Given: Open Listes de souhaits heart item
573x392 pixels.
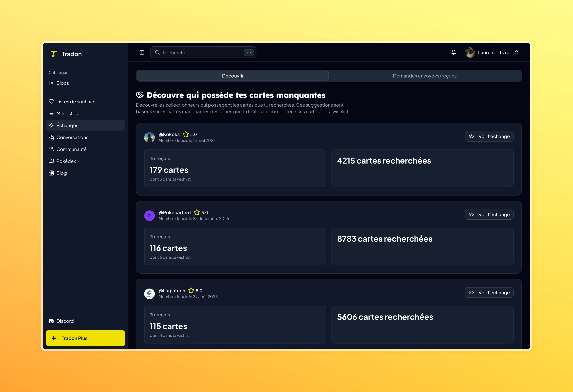Looking at the screenshot, I should pos(76,102).
